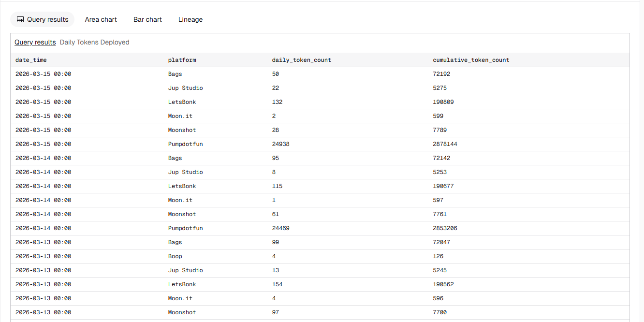
Task: Click the cumulative count 190809 cell
Action: click(x=443, y=102)
